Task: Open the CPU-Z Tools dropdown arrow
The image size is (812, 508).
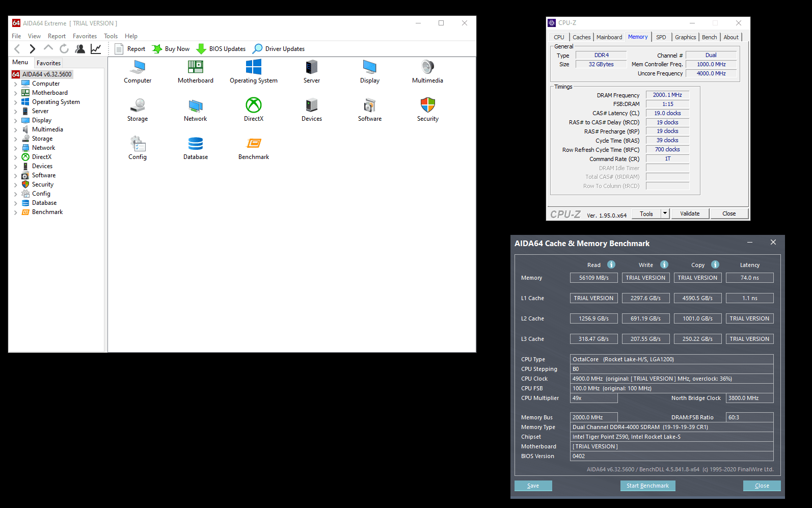Action: click(x=665, y=213)
